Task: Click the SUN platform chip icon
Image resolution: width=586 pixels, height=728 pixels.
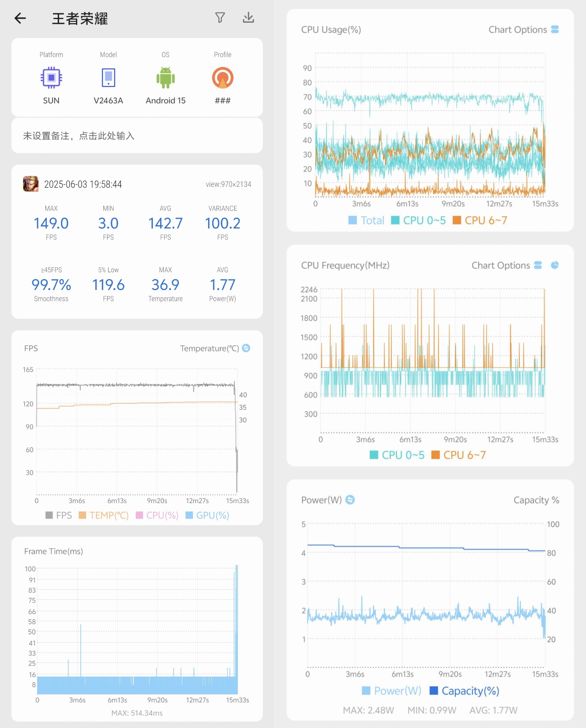Action: pos(51,77)
